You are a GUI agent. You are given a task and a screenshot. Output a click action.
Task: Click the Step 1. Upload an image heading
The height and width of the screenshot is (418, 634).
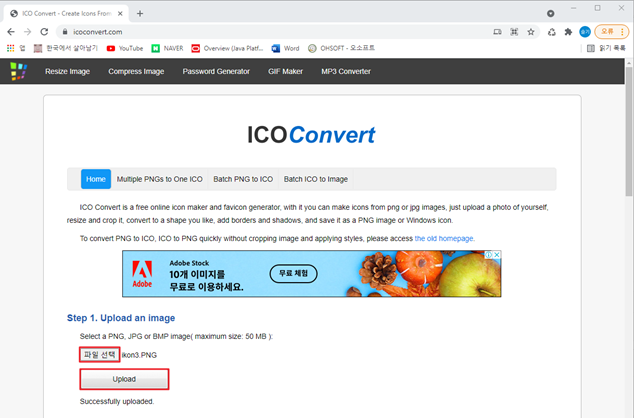click(121, 318)
